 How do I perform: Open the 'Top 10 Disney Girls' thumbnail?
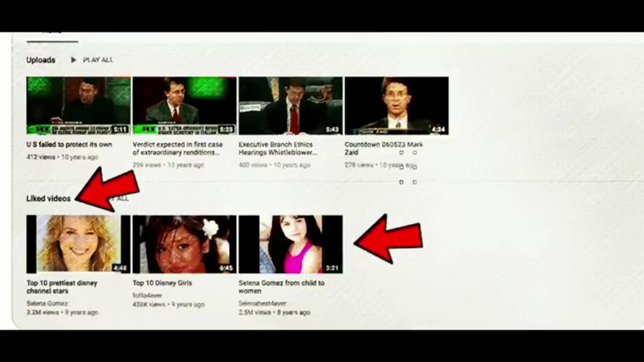pos(185,244)
